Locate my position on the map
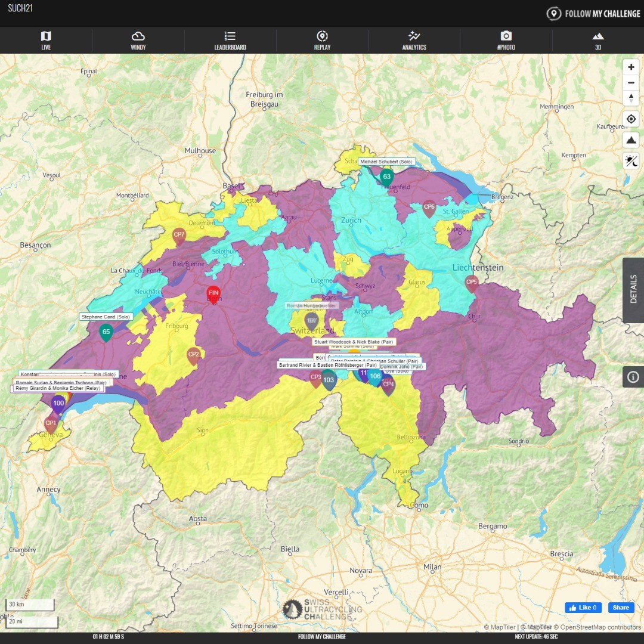The height and width of the screenshot is (644, 644). click(631, 119)
